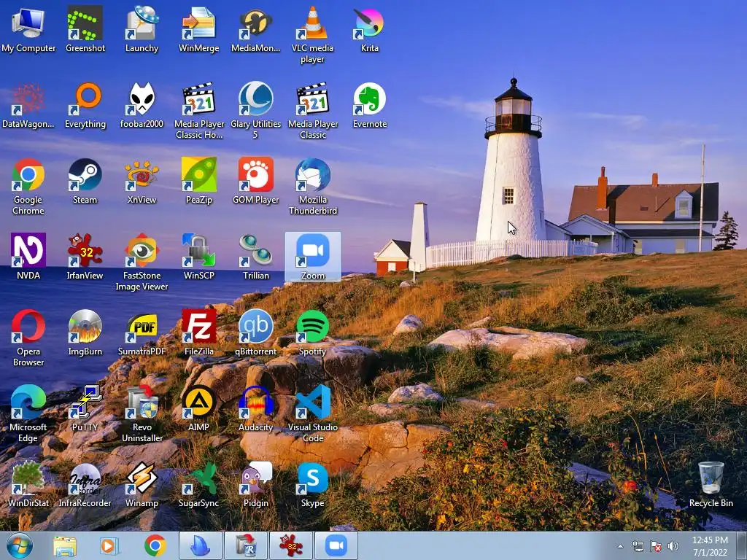Show hidden system tray icons
747x560 pixels.
pos(620,547)
